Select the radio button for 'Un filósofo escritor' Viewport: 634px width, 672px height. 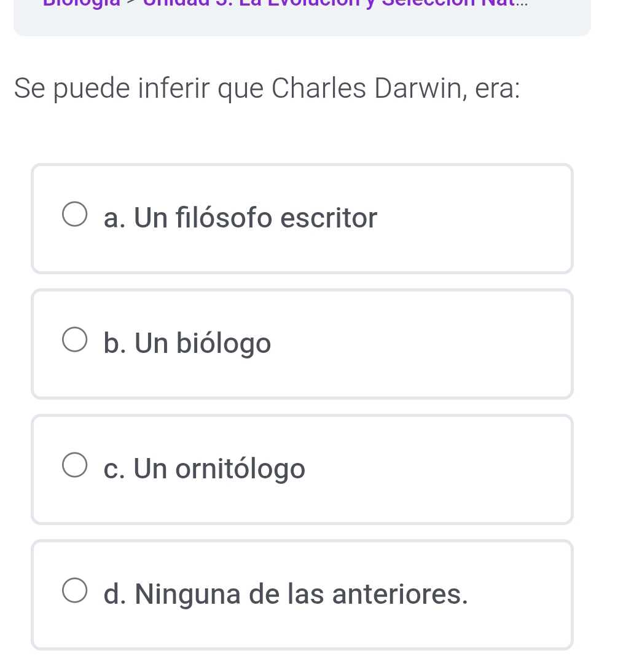pyautogui.click(x=75, y=217)
